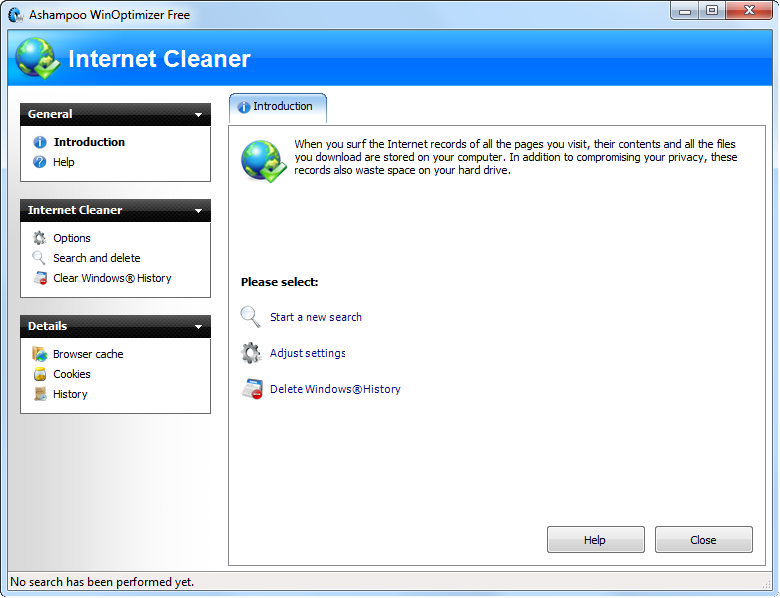Click the Delete Windows®History link
Image resolution: width=780 pixels, height=598 pixels.
coord(335,389)
